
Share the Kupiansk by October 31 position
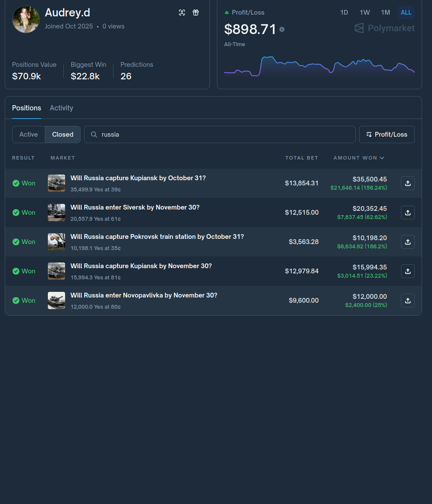[407, 183]
